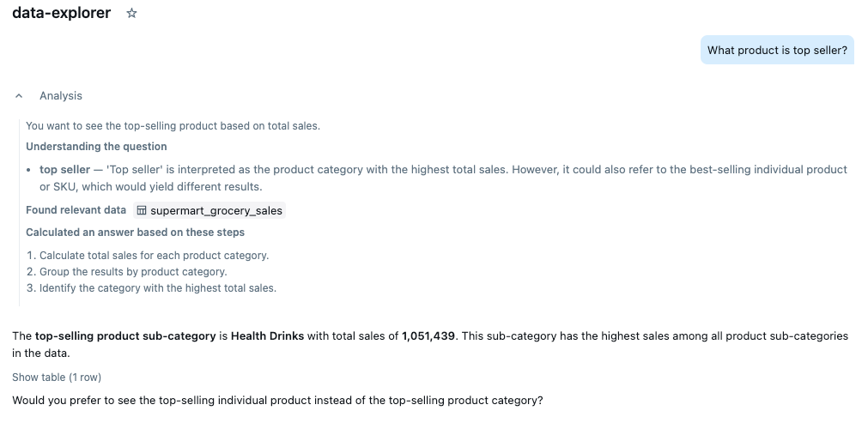Open the supermart_grocery_sales table name

point(216,210)
